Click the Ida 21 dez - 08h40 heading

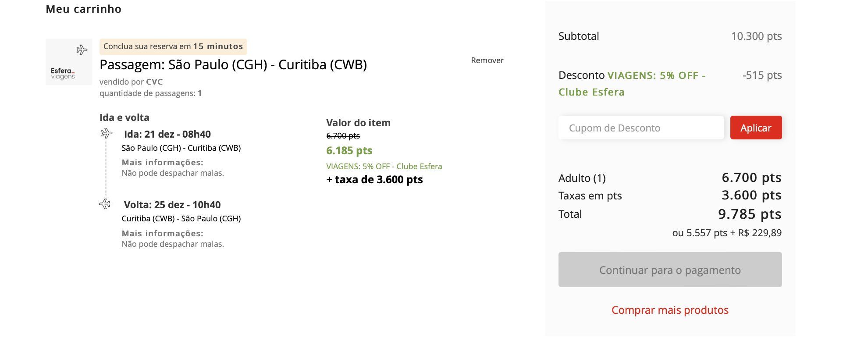point(167,134)
